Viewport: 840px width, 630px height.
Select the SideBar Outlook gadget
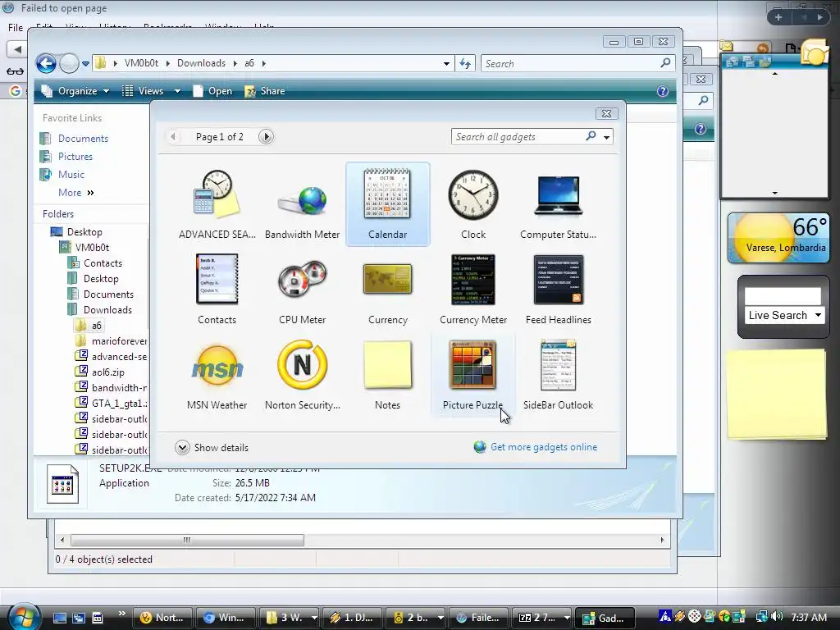click(558, 375)
